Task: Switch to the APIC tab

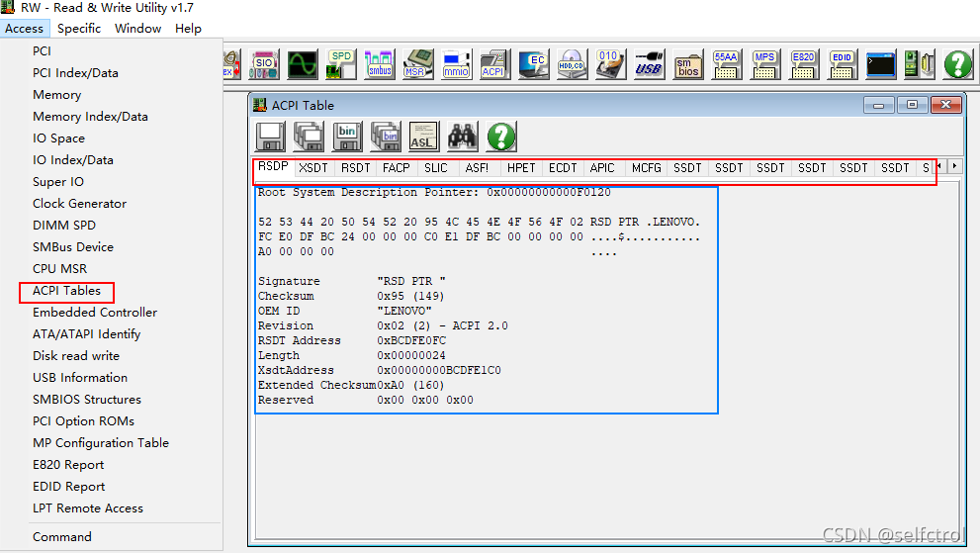Action: [x=602, y=167]
